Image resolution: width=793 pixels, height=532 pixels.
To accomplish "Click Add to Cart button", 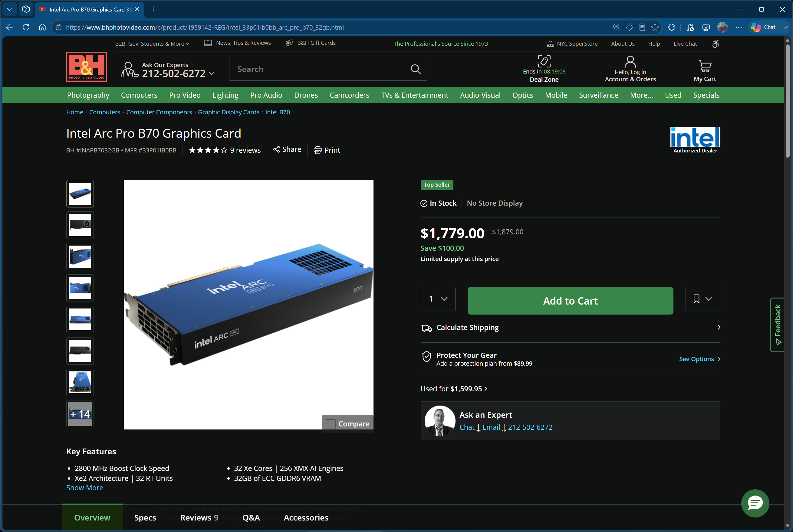I will [570, 301].
